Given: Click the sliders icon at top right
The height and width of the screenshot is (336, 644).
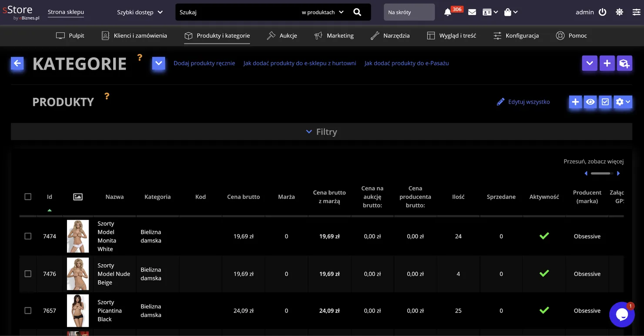Looking at the screenshot, I should tap(636, 12).
